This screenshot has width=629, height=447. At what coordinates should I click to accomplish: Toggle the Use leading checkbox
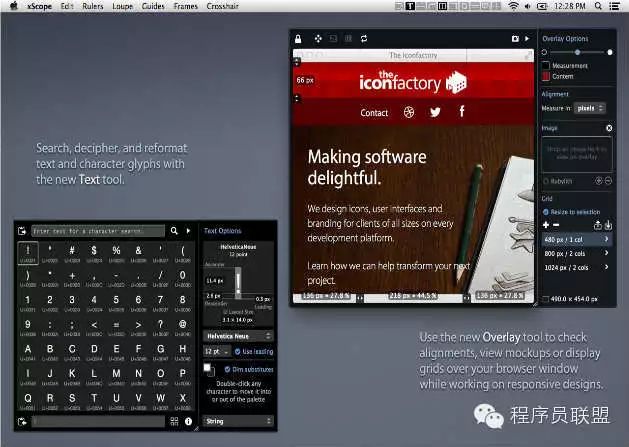237,352
